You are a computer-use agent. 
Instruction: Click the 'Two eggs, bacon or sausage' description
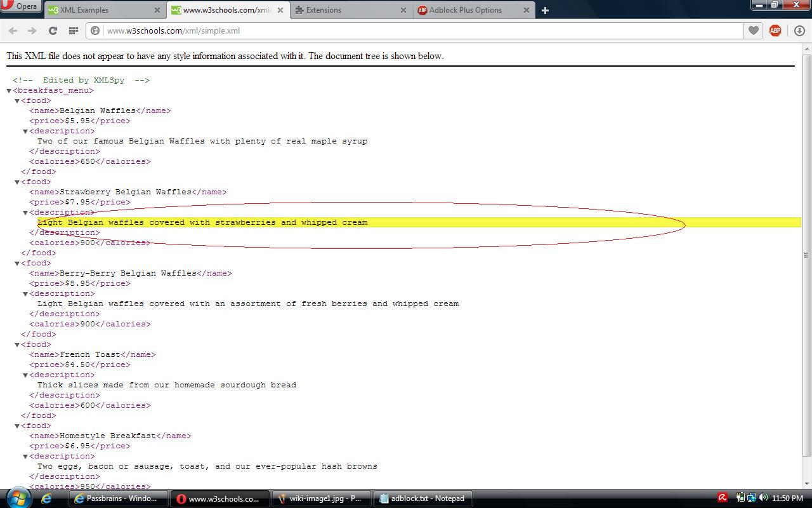pyautogui.click(x=207, y=466)
